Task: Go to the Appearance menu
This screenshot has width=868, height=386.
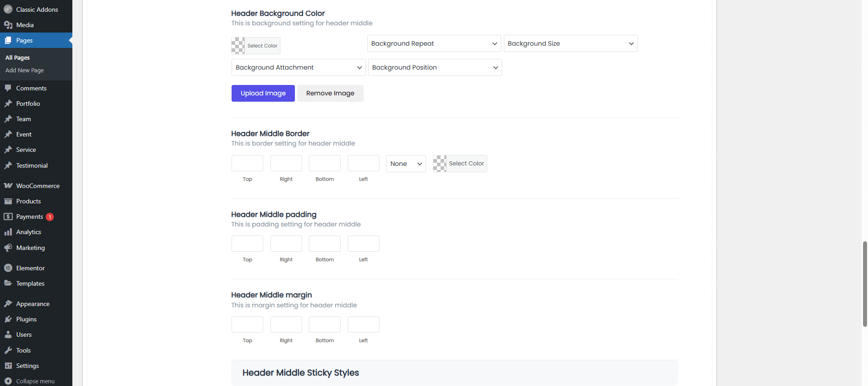Action: point(33,304)
